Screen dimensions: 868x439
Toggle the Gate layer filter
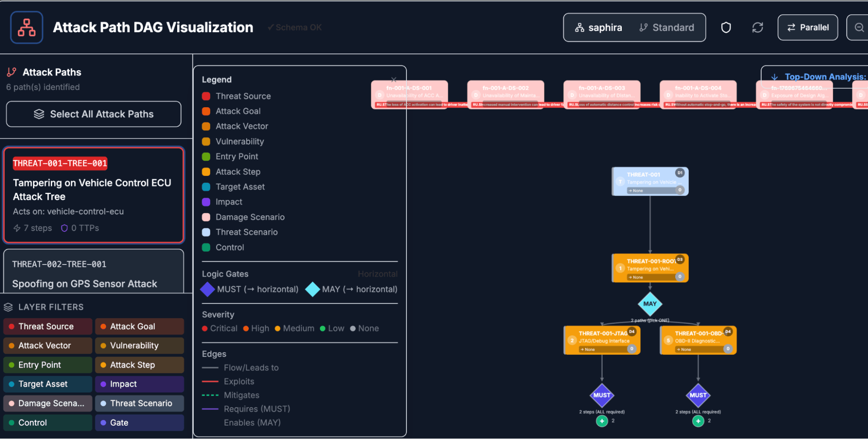coord(139,422)
